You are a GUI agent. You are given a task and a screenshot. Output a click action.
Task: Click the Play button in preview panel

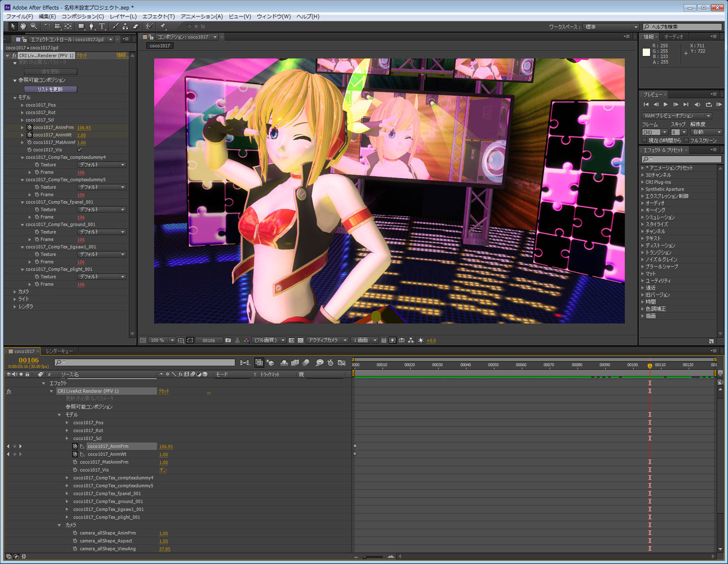tap(665, 105)
